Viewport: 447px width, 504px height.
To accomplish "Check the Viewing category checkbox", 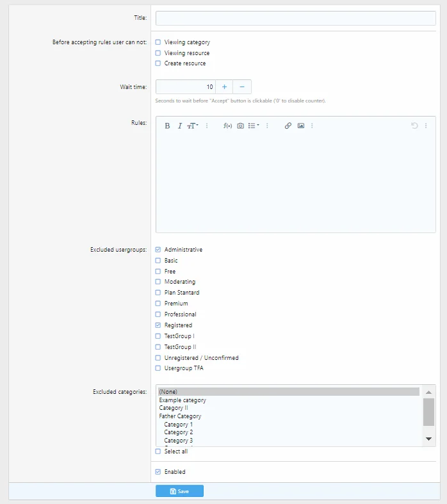I will point(158,42).
